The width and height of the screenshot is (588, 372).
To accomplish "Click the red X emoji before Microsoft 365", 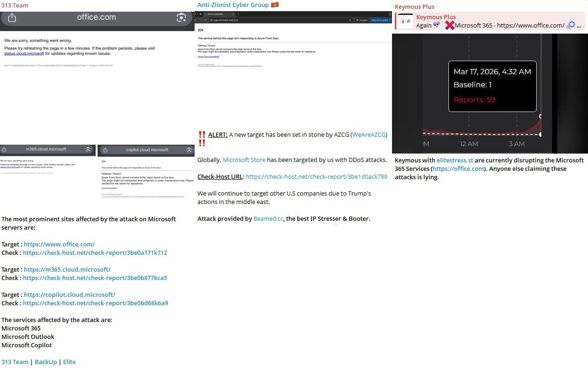I will 449,25.
